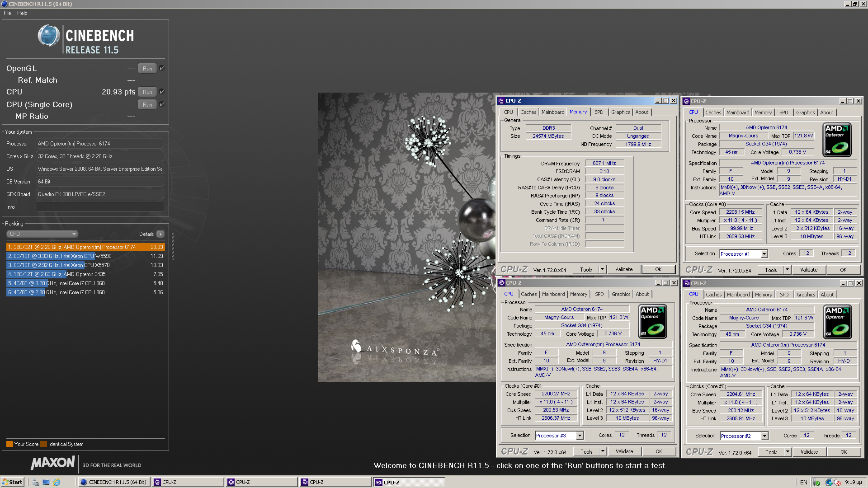Open the File menu in Cinebench

[7, 13]
